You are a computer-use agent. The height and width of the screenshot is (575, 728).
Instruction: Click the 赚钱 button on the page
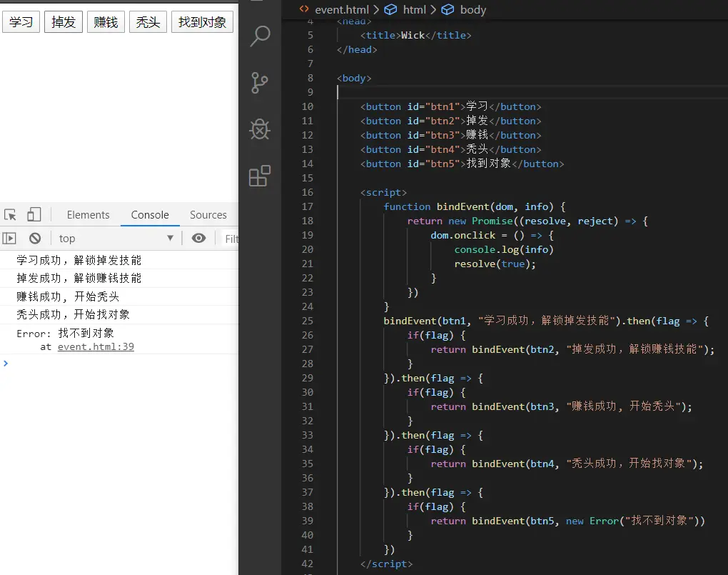coord(106,22)
